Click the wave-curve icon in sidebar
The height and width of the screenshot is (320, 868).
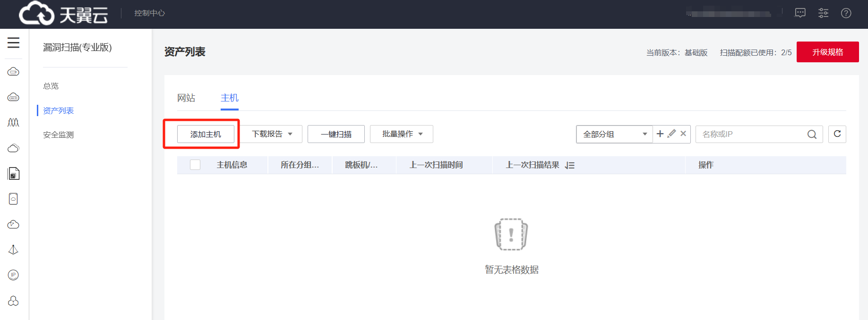click(13, 122)
